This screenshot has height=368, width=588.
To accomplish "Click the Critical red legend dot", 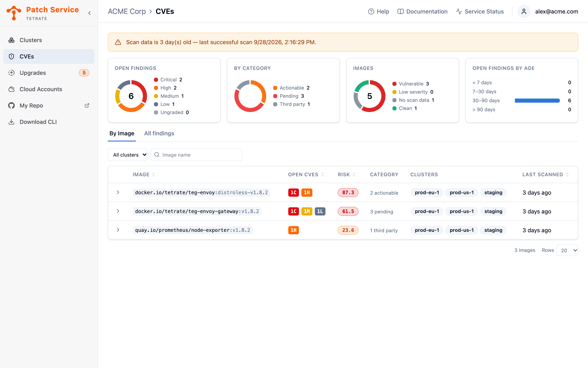I will coord(156,80).
